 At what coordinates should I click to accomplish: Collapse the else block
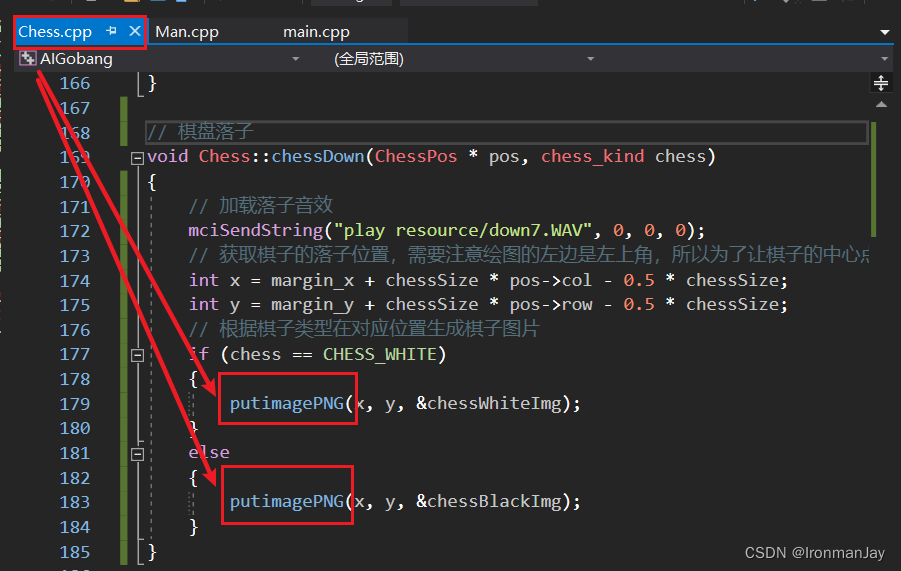(137, 454)
